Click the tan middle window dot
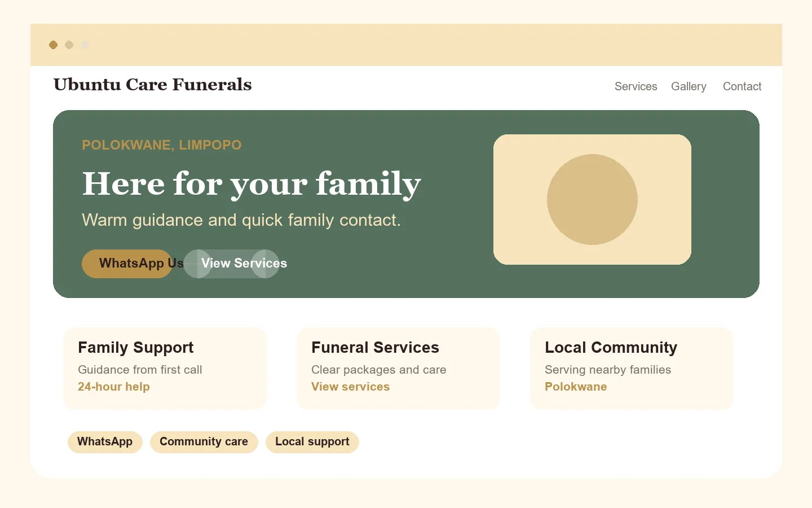Viewport: 812px width, 508px height. (x=69, y=45)
